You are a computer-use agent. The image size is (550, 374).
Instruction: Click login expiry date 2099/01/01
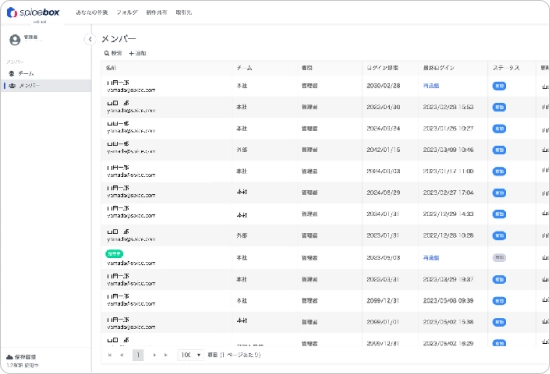coord(383,322)
